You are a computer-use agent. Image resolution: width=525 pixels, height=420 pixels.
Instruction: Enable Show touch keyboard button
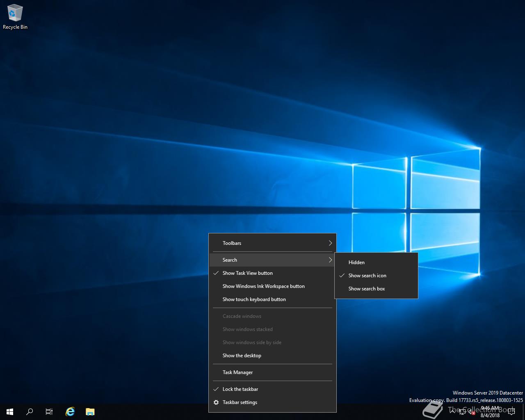(272, 299)
